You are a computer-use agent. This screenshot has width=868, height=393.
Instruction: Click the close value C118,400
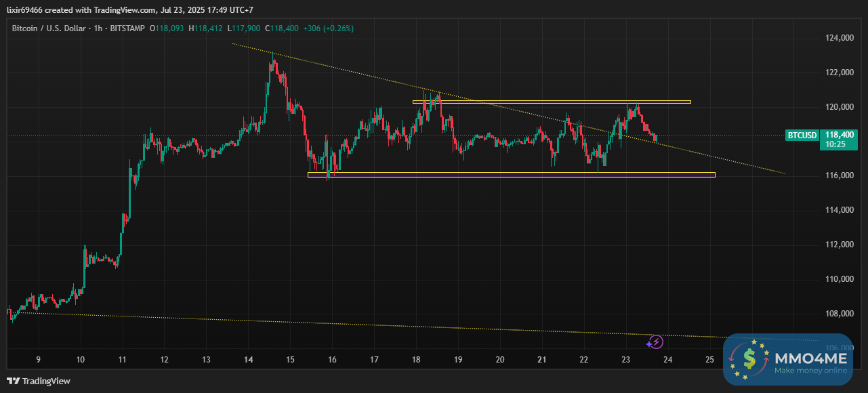pos(283,28)
